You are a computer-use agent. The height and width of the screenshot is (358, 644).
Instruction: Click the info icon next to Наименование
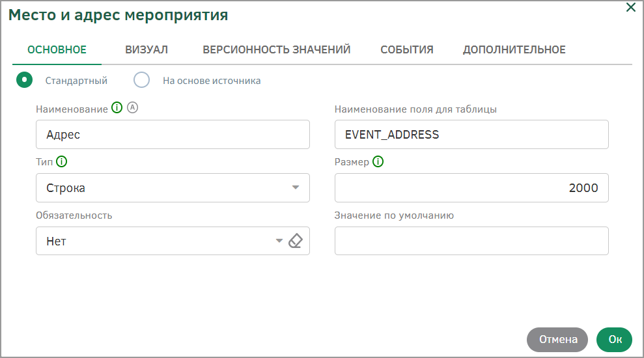[x=117, y=108]
